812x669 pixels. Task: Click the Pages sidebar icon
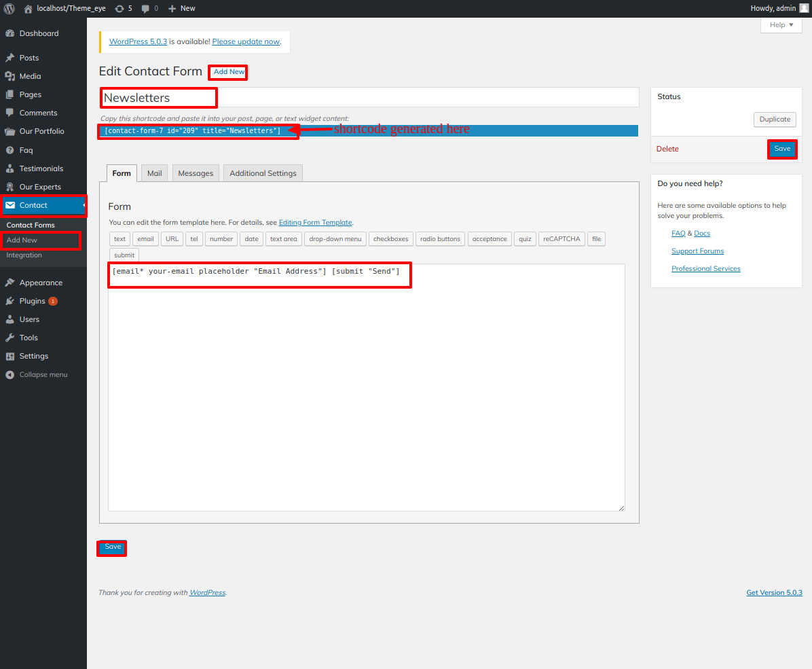(x=10, y=94)
